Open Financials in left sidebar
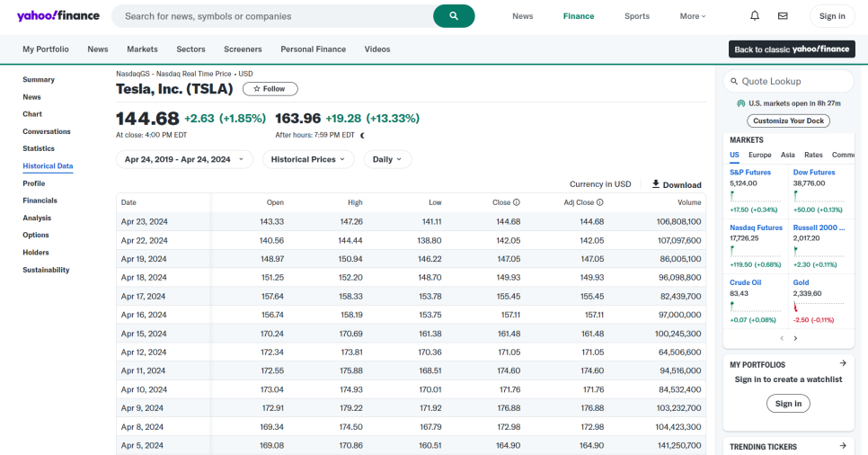The image size is (868, 455). [40, 201]
